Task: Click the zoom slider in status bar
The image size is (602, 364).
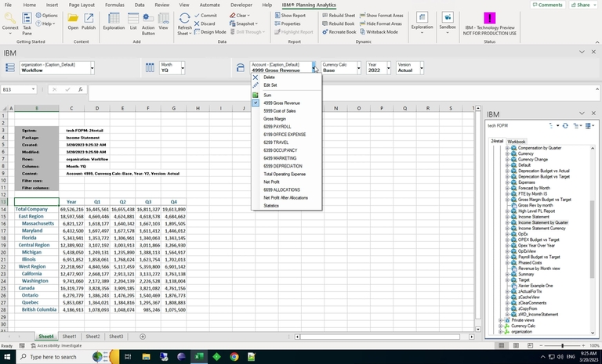Action: [563, 345]
